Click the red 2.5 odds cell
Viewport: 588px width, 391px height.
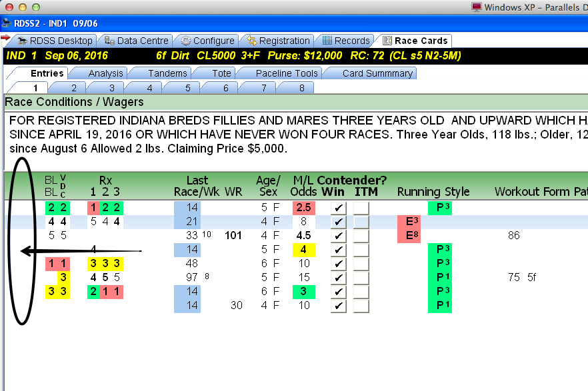tap(304, 207)
